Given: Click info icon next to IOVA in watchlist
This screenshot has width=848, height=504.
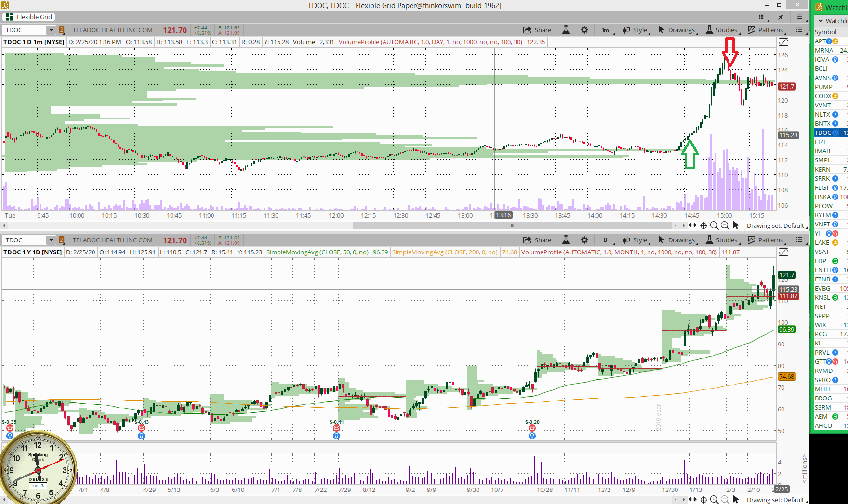Looking at the screenshot, I should tap(835, 60).
